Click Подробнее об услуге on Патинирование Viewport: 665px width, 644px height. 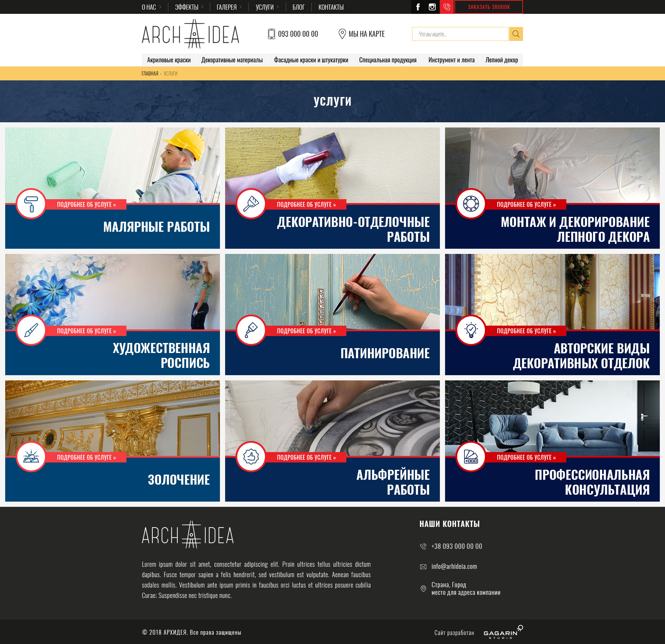coord(306,331)
